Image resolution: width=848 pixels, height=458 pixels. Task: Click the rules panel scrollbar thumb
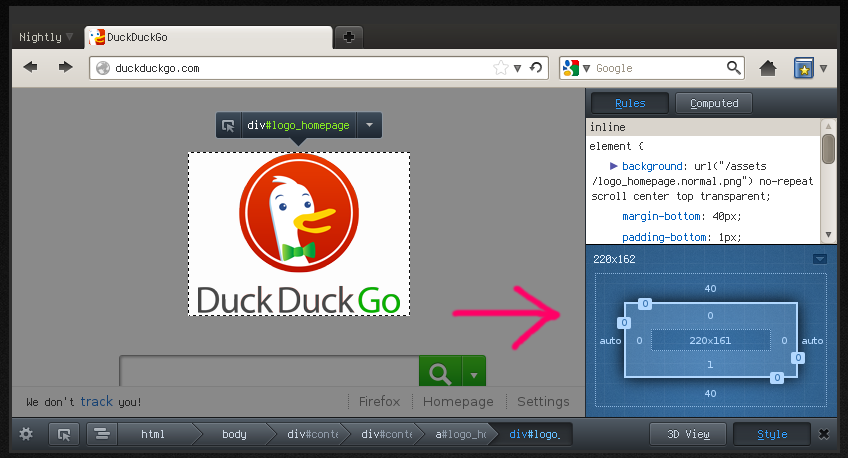coord(828,149)
